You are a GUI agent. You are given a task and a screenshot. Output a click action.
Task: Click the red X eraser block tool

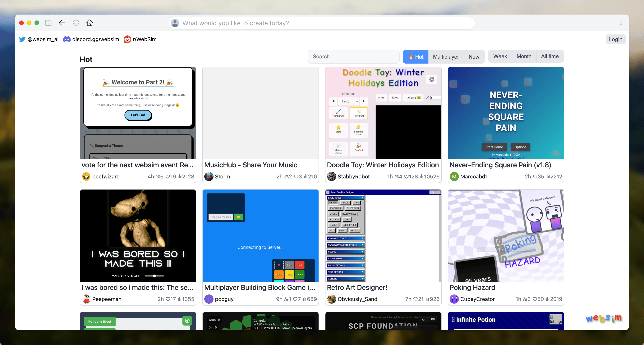(279, 265)
